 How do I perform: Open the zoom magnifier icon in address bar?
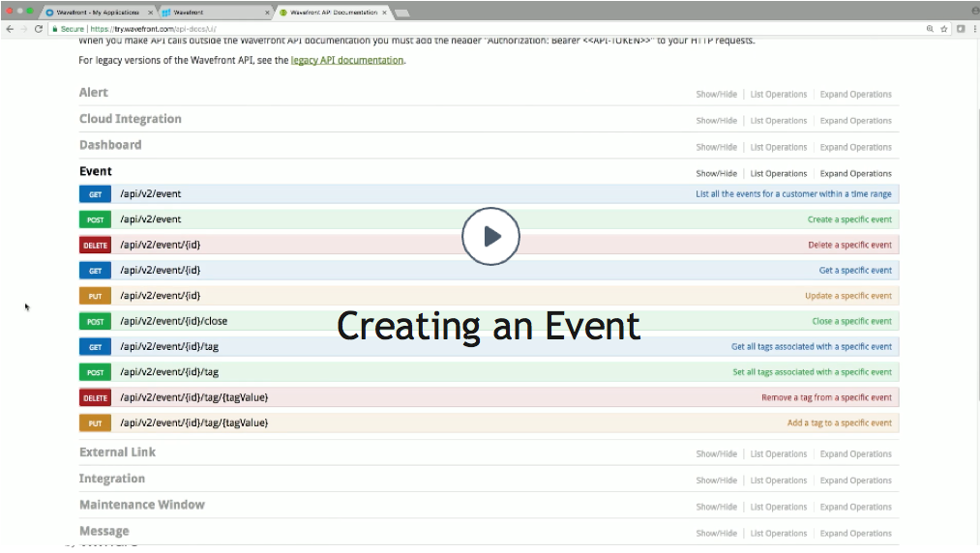pyautogui.click(x=930, y=29)
